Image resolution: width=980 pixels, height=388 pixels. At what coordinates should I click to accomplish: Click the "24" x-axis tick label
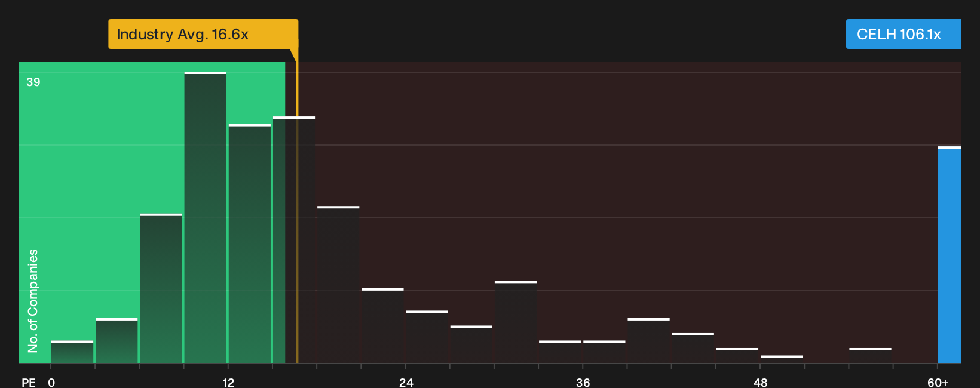406,382
